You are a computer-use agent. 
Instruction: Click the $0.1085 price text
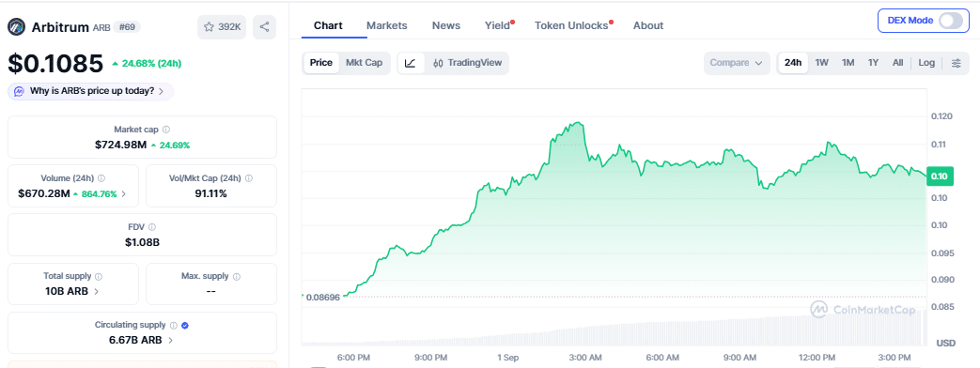[55, 64]
